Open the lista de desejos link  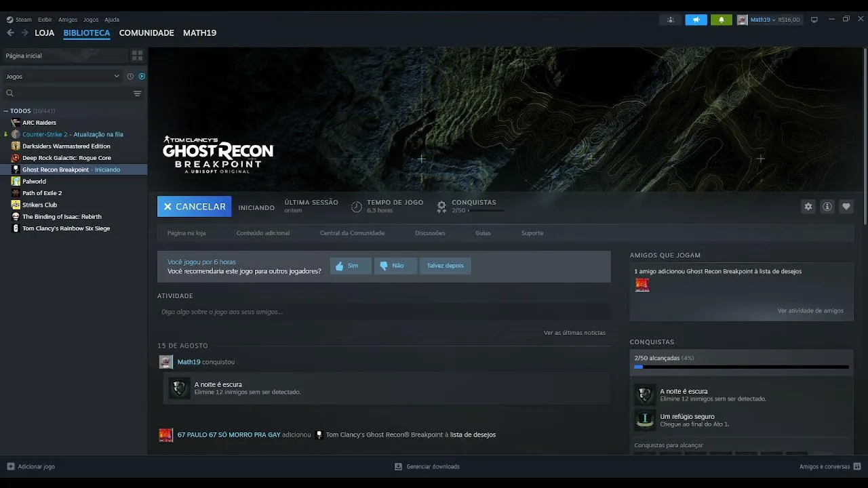point(473,434)
